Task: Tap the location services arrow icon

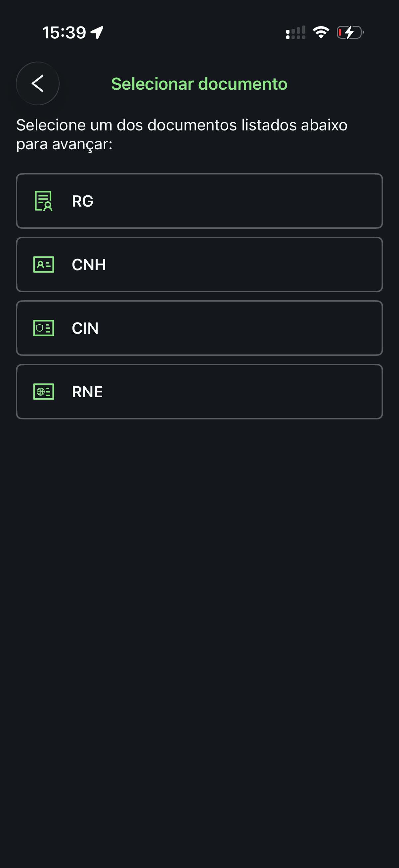Action: coord(97,33)
